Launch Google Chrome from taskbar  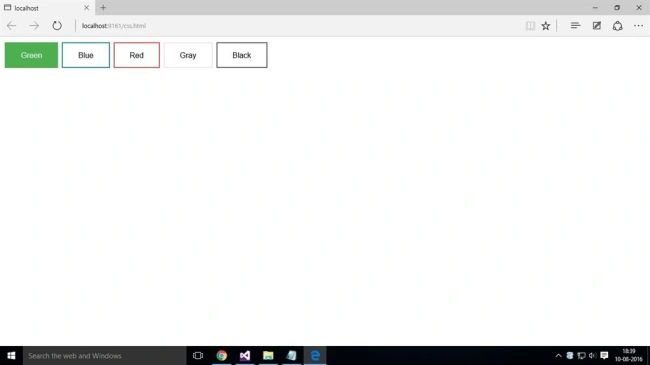tap(222, 355)
